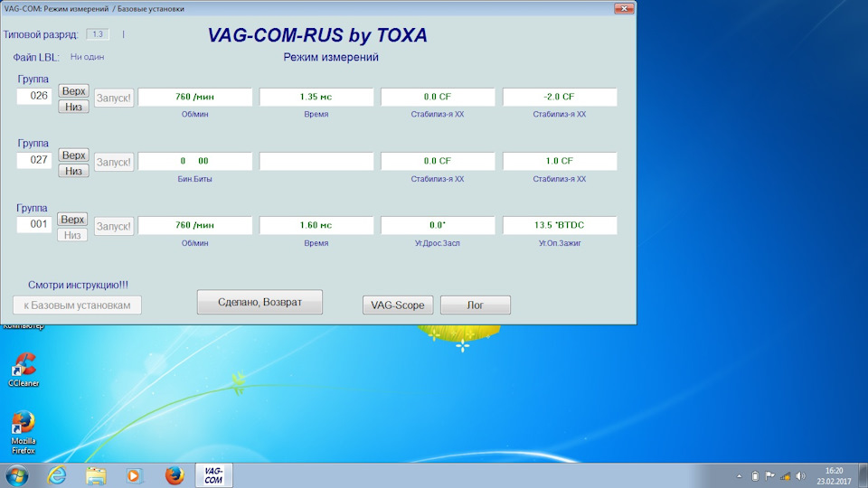Click Низ button for group 026
868x488 pixels.
click(73, 107)
